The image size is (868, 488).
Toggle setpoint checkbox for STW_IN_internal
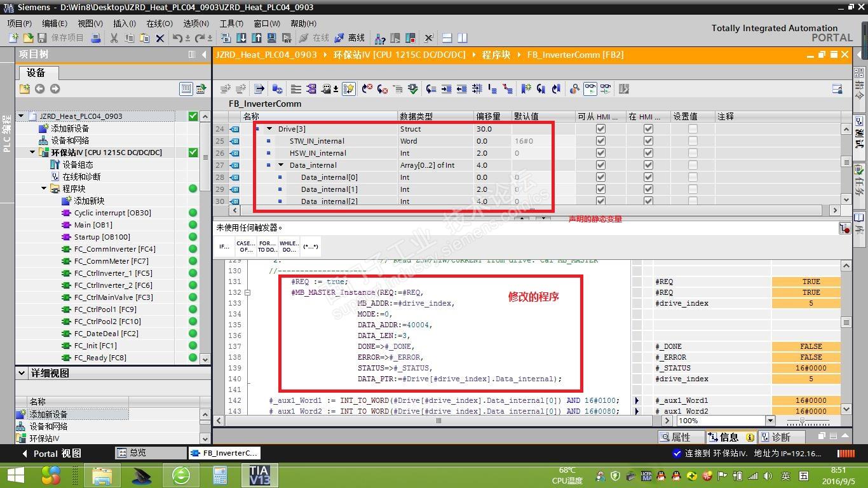[693, 141]
